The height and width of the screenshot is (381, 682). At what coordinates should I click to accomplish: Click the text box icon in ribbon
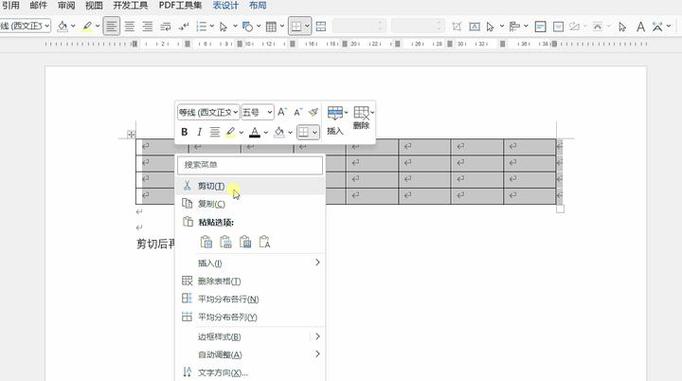[x=475, y=27]
